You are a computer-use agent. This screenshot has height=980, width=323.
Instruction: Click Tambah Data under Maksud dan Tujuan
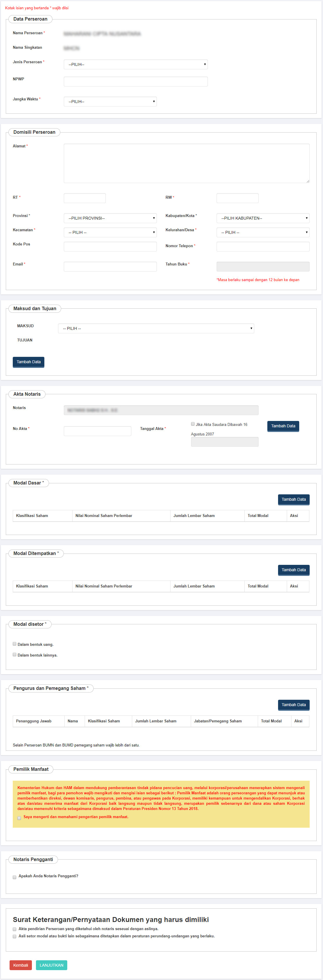point(28,362)
